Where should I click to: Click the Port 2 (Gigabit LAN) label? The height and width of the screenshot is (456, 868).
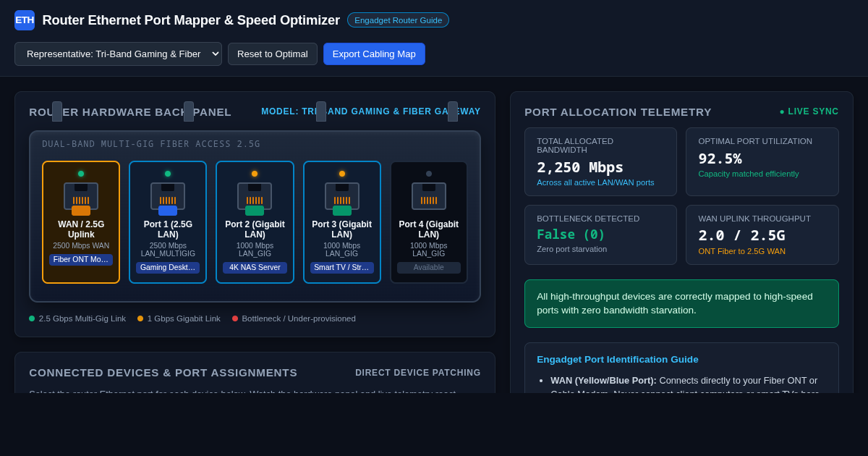pyautogui.click(x=255, y=229)
